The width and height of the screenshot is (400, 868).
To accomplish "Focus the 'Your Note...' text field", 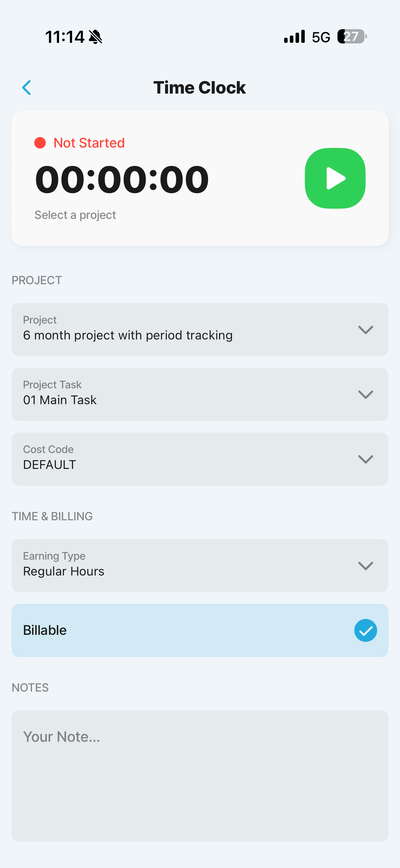I will pyautogui.click(x=200, y=775).
